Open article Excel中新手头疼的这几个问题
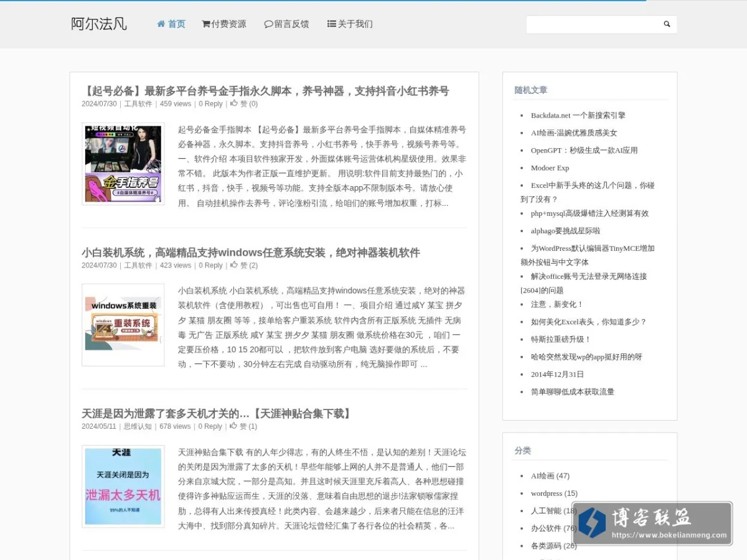 [x=588, y=192]
